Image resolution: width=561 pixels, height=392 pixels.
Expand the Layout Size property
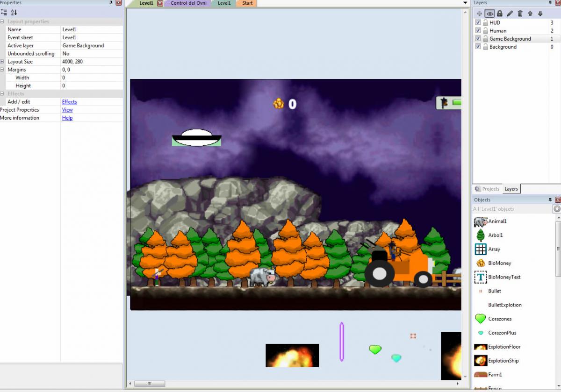coord(2,62)
